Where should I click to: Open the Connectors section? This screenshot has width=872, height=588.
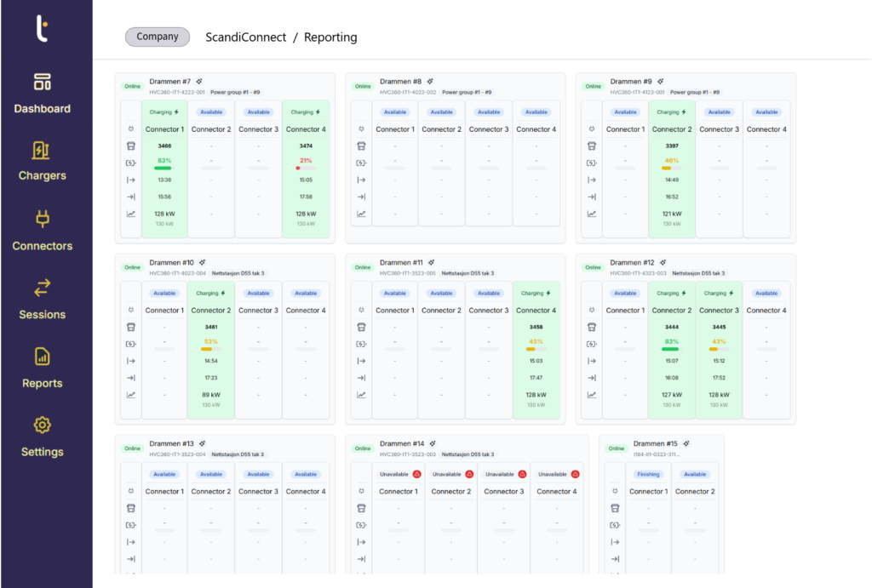pyautogui.click(x=43, y=231)
